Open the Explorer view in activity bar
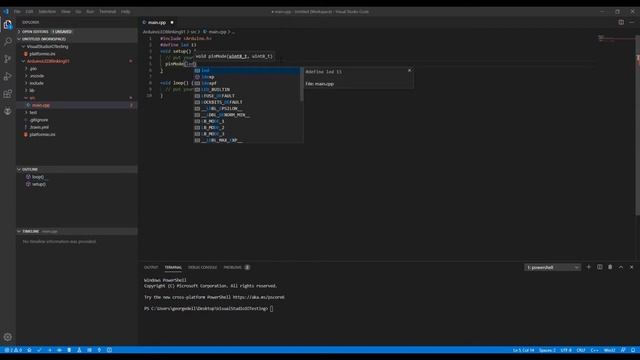Viewport: 640px width, 360px height. (x=8, y=25)
